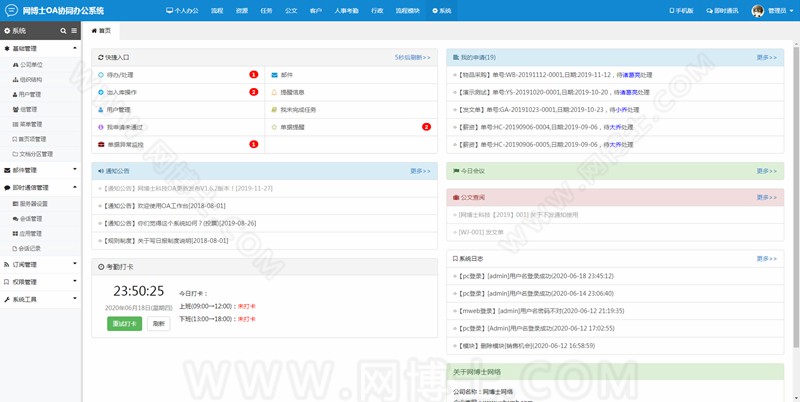
Task: Expand the 权限管理 sidebar group
Action: click(x=40, y=282)
